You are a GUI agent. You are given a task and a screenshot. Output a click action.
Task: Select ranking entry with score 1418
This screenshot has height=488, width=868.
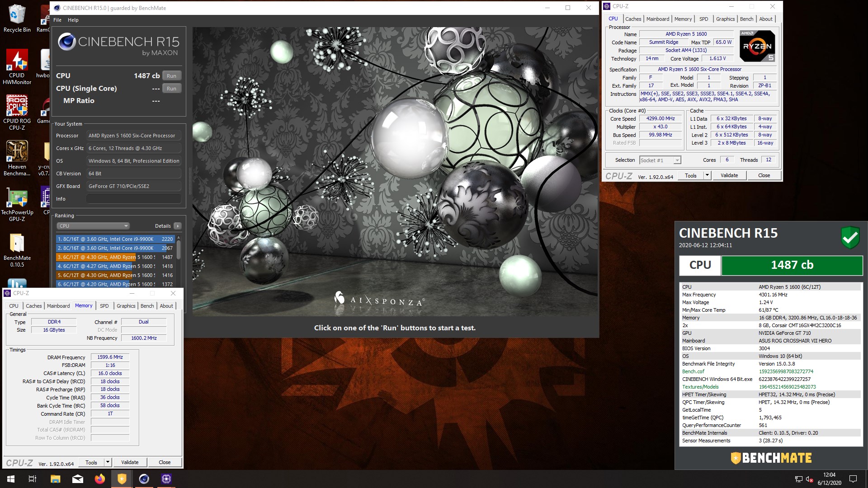tap(115, 266)
